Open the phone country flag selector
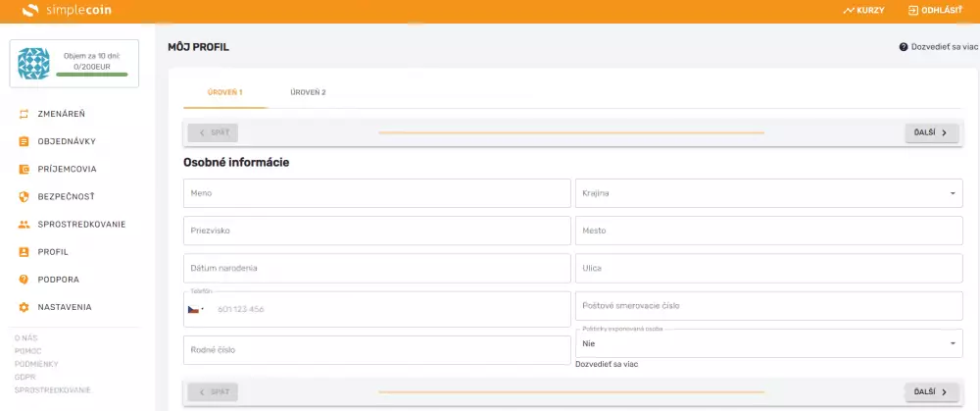 point(196,309)
